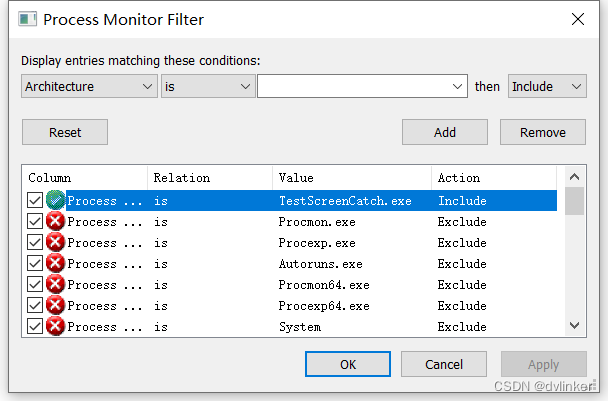Click the red Exclude icon for Autoruns.exe
The height and width of the screenshot is (401, 608).
[x=55, y=263]
